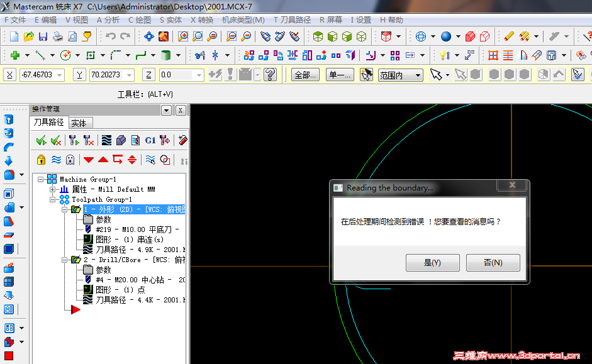Click the light bulb hide entities icon
592x364 pixels.
pos(445,55)
